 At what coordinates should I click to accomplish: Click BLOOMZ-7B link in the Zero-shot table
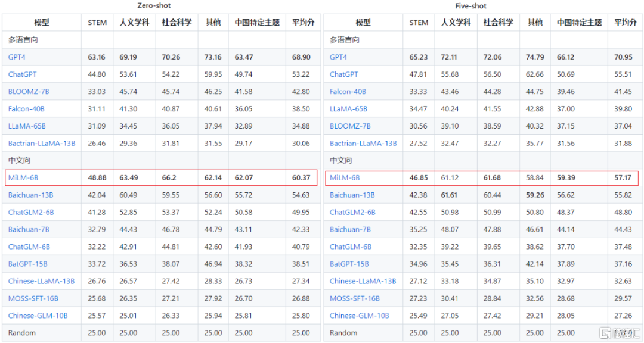(29, 92)
